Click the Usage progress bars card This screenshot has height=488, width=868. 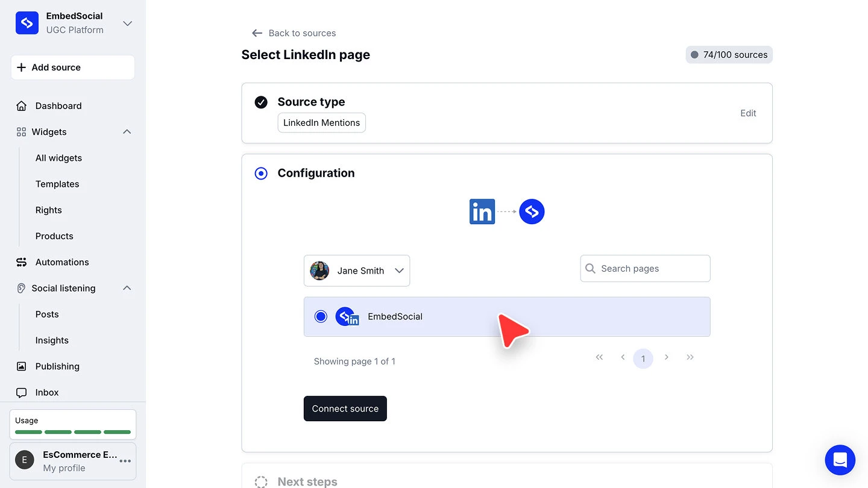pyautogui.click(x=73, y=425)
